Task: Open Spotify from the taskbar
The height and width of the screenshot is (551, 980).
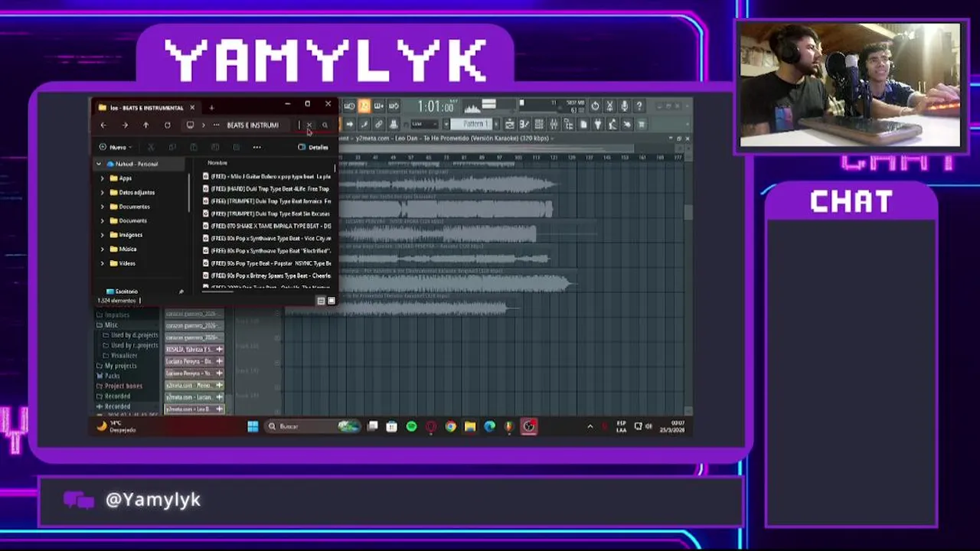Action: tap(411, 426)
